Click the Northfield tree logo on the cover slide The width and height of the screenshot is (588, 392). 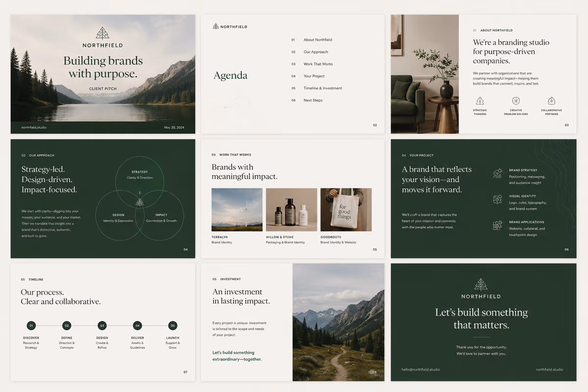pos(102,33)
